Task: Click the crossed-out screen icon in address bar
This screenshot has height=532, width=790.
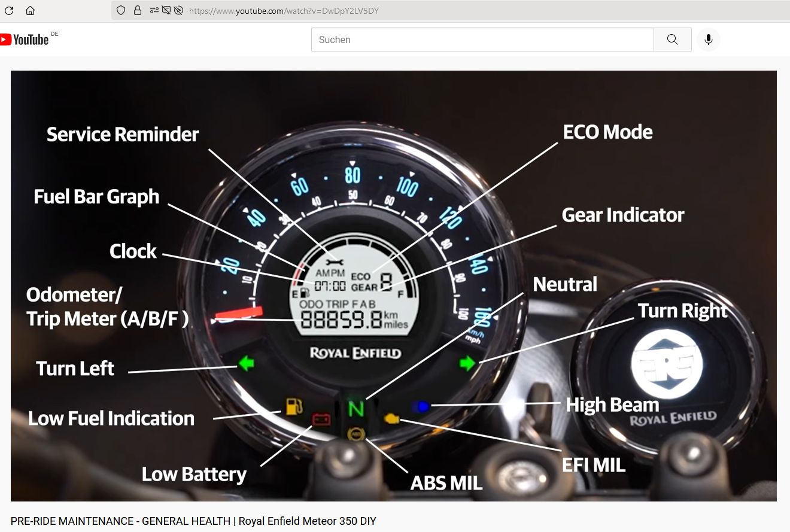Action: click(166, 10)
